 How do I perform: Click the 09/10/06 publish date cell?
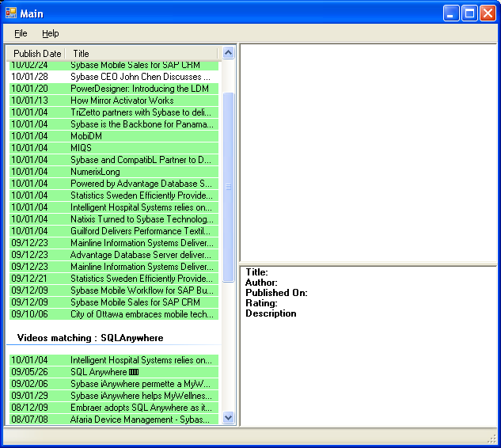[x=29, y=313]
